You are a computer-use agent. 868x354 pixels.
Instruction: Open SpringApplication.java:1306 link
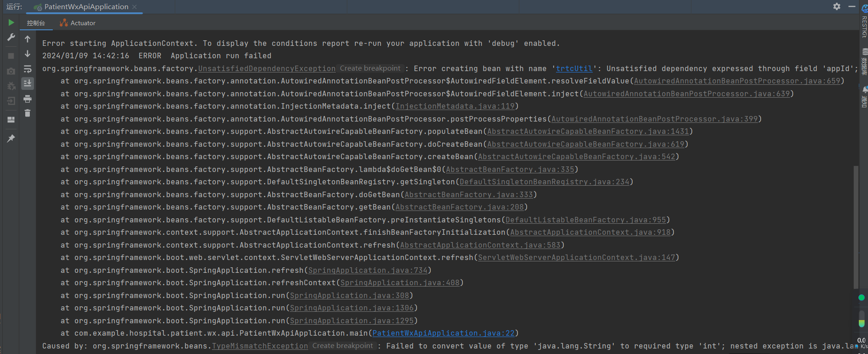352,308
